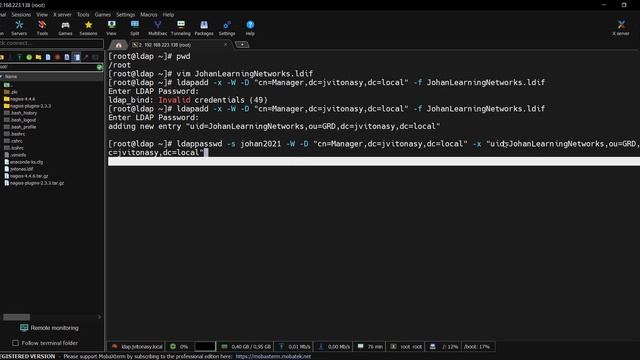Select the .viminfo file
This screenshot has height=360, width=640.
[15, 155]
